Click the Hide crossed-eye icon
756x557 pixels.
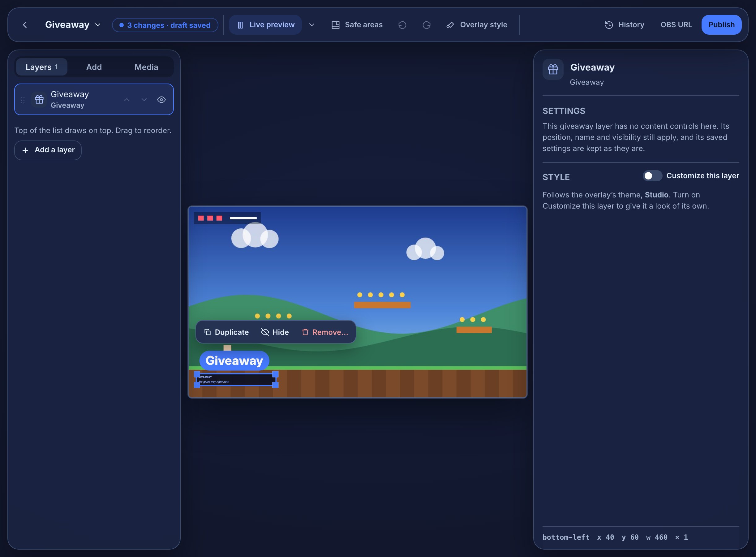(x=265, y=332)
